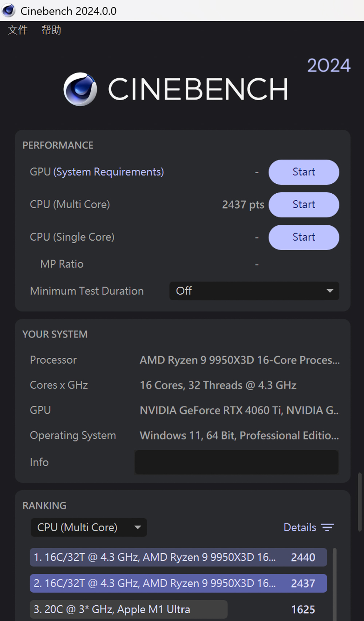Open GPU System Requirements link
This screenshot has height=621, width=364.
point(108,172)
